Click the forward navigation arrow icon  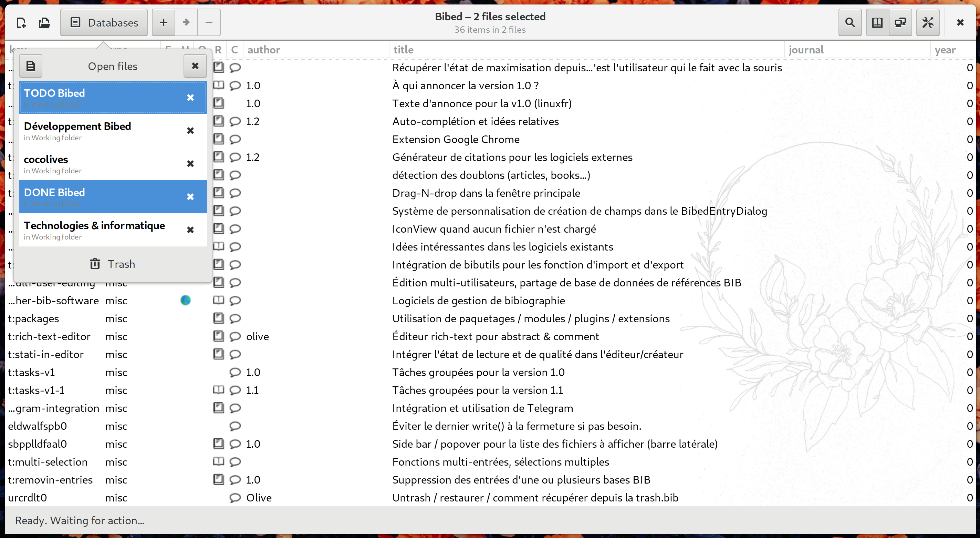click(x=186, y=22)
